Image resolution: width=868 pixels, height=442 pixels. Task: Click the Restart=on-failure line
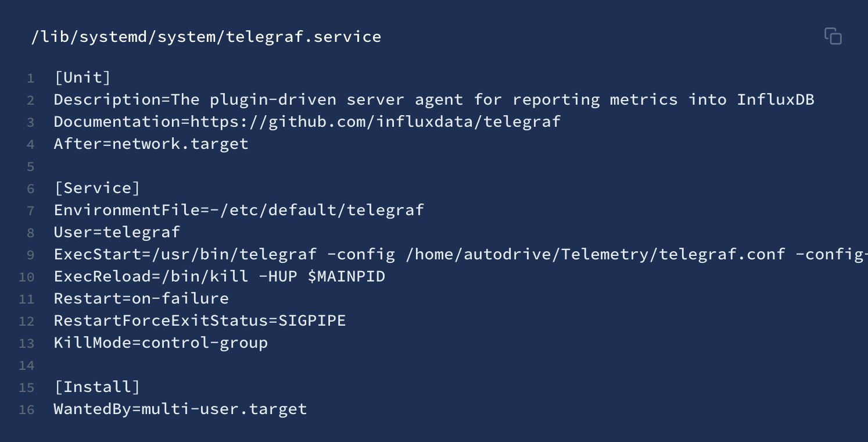coord(141,298)
